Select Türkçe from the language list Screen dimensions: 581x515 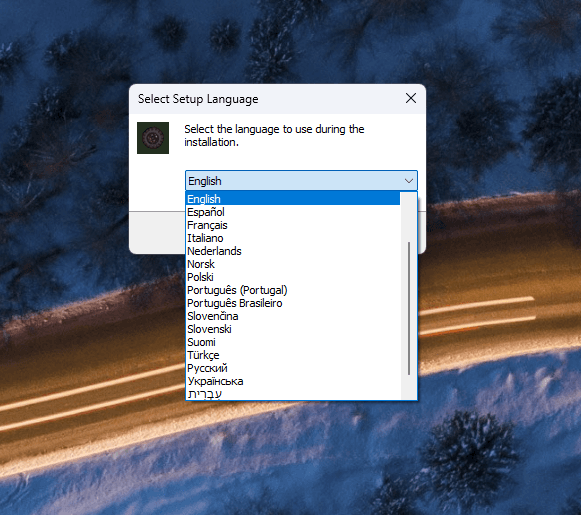point(293,355)
